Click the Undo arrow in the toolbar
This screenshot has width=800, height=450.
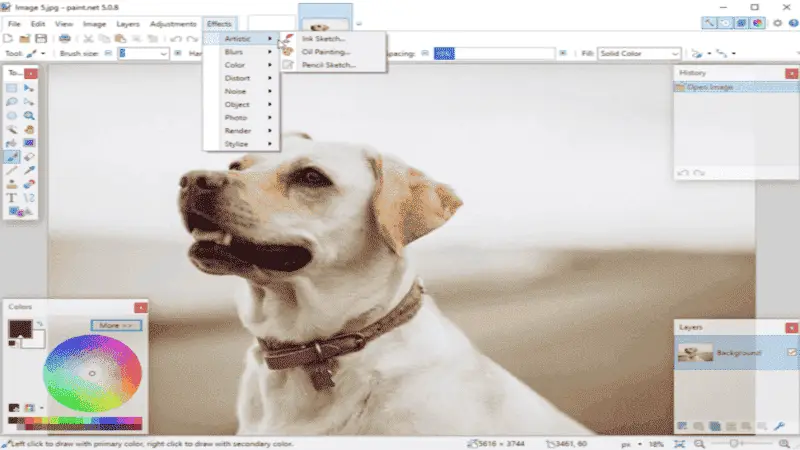click(176, 39)
